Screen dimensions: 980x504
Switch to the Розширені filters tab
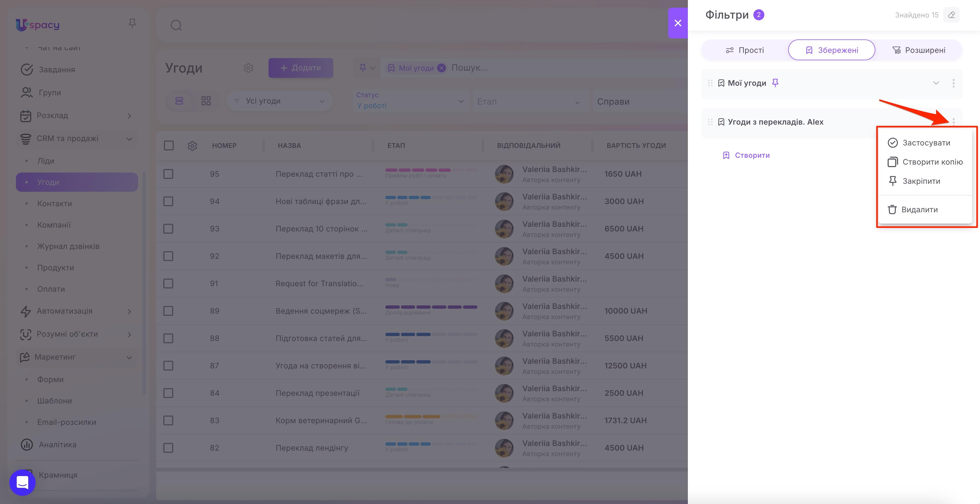tap(919, 50)
